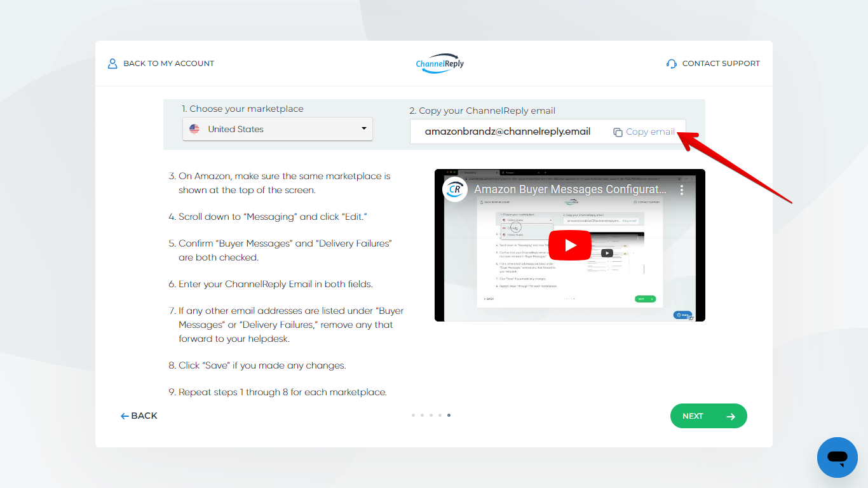The width and height of the screenshot is (868, 488).
Task: Open the video title link
Action: click(x=570, y=189)
